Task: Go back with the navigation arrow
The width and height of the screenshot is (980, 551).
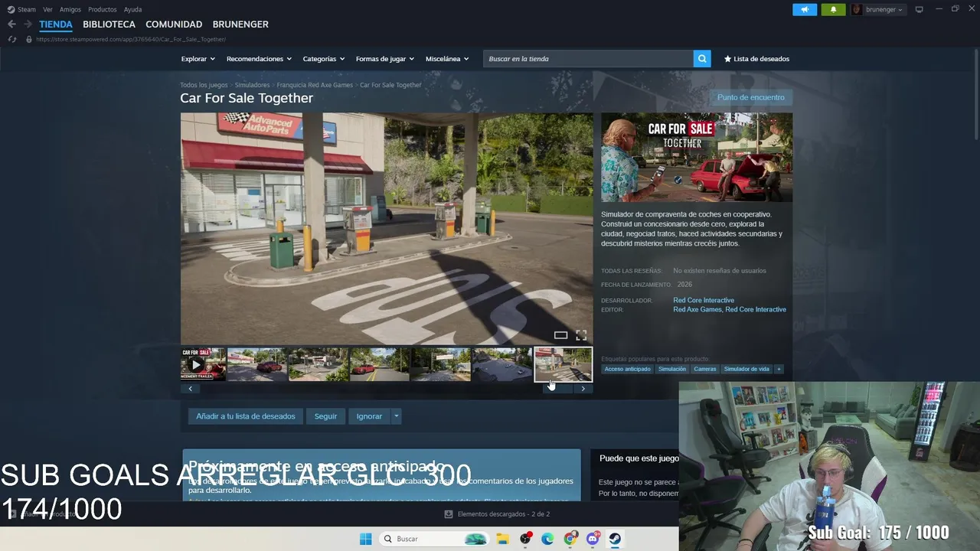Action: (11, 24)
